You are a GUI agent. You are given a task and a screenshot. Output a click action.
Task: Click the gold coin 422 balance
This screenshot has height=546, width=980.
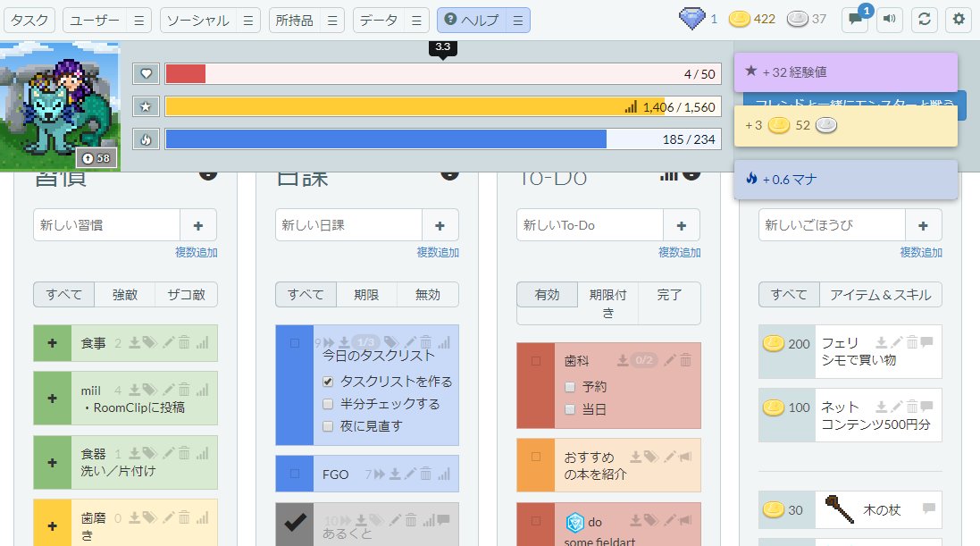752,20
